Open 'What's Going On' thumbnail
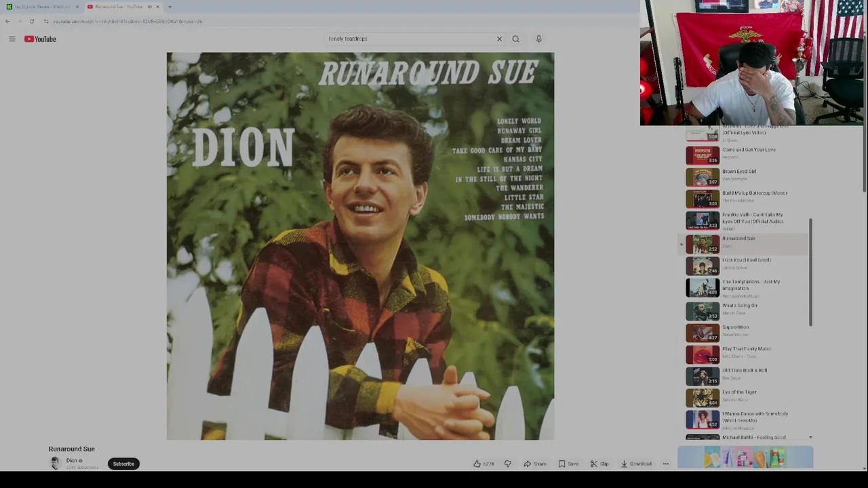868x488 pixels. 703,311
